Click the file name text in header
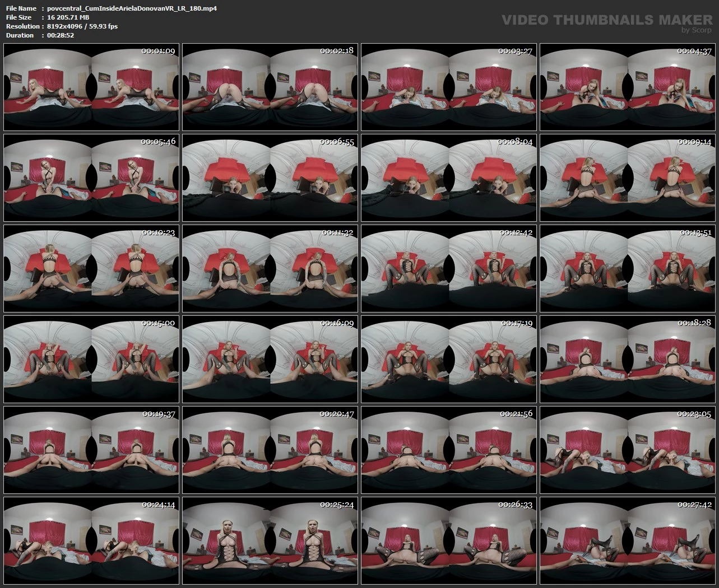 pyautogui.click(x=132, y=8)
